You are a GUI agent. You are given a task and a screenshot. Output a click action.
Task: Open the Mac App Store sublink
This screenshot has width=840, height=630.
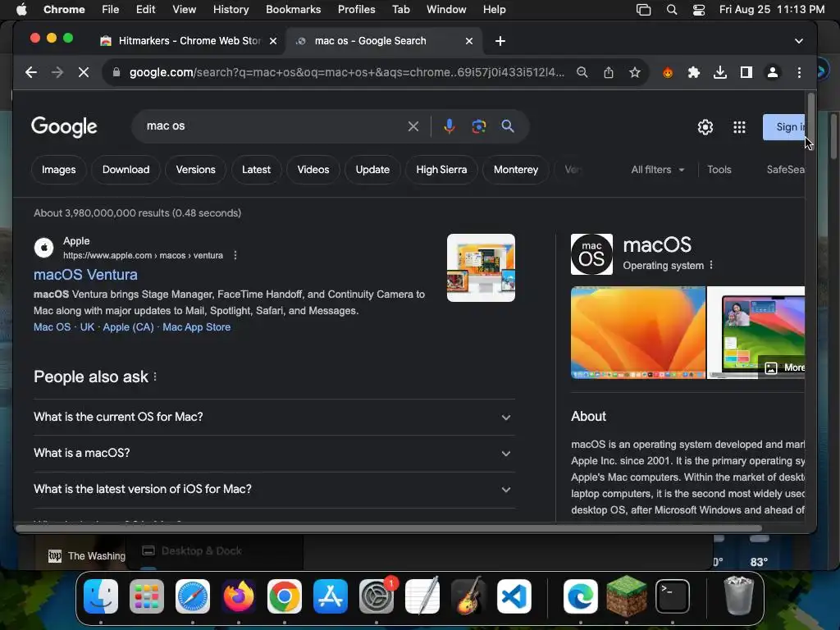[197, 327]
